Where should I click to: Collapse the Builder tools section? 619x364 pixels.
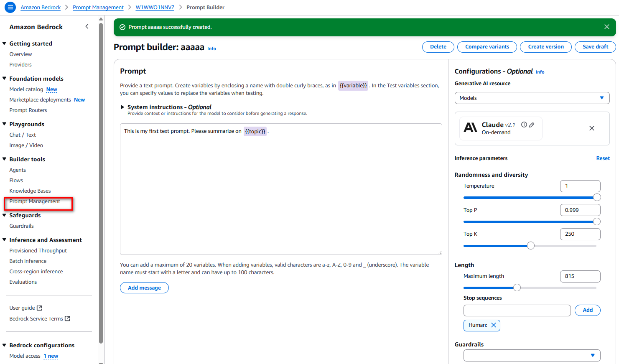4,159
